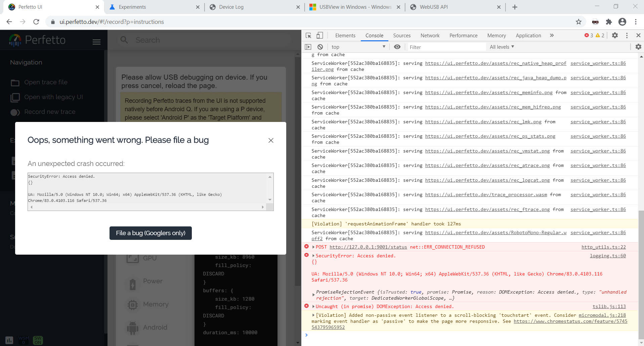The width and height of the screenshot is (644, 346).
Task: Clear the console with the block icon
Action: coord(320,47)
